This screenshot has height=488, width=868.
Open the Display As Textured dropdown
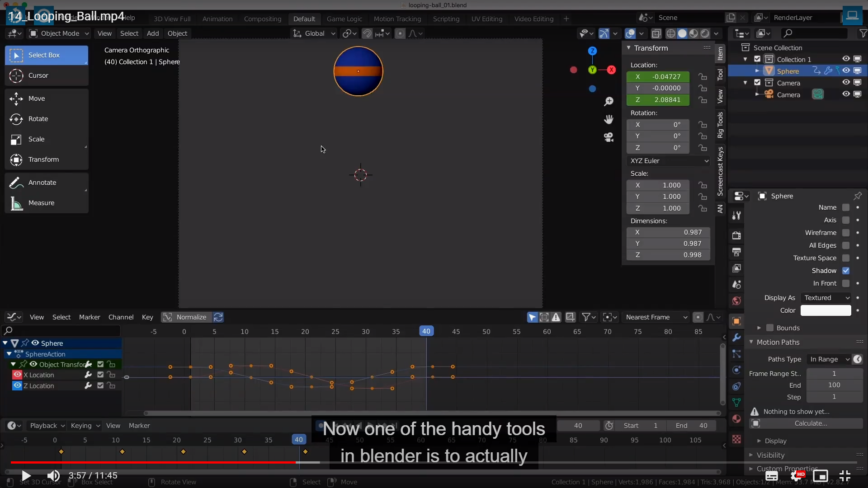click(826, 298)
